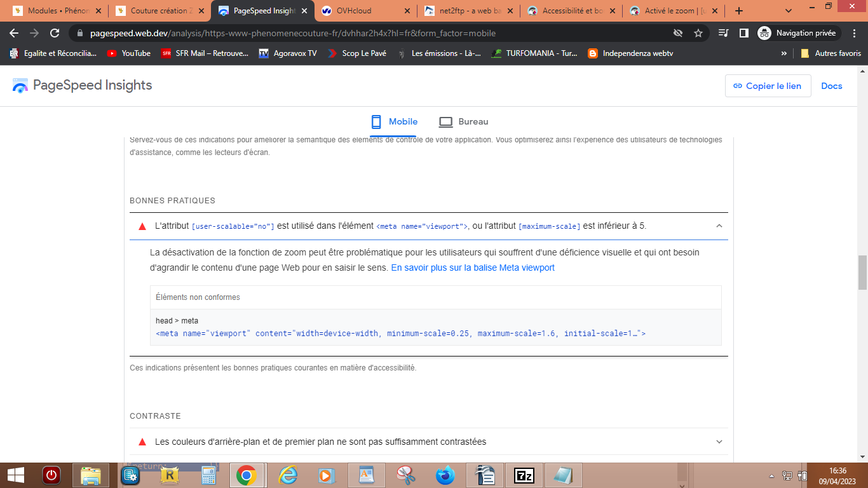Screen dimensions: 868x488
Task: Click the Copier le lien button
Action: tap(768, 86)
